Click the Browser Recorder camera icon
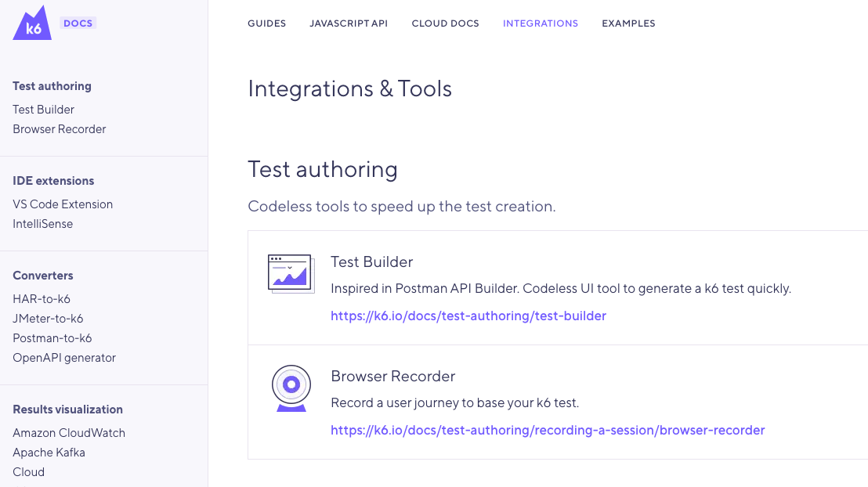 tap(291, 388)
